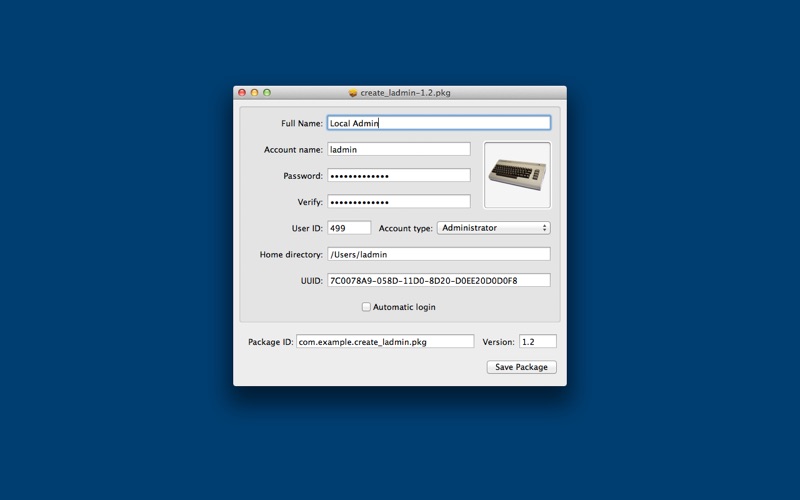Click the Package ID field
800x500 pixels.
click(385, 342)
